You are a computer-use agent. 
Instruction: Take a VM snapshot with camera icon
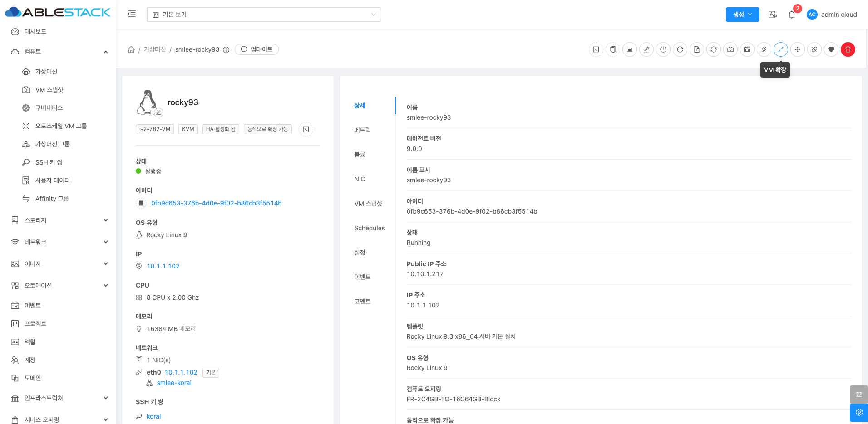pos(730,49)
